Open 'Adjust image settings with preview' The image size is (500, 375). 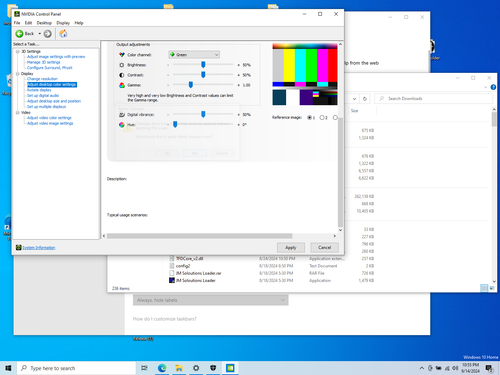click(56, 57)
